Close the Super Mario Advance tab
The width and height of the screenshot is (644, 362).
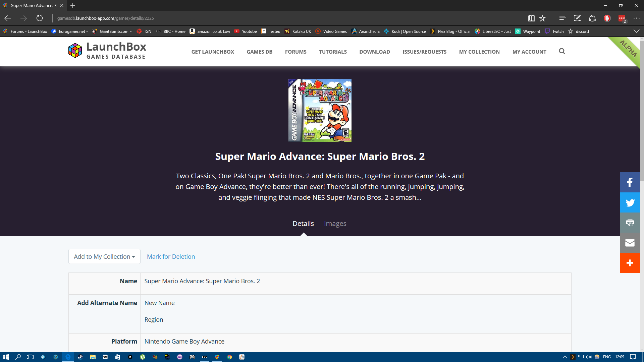point(62,5)
